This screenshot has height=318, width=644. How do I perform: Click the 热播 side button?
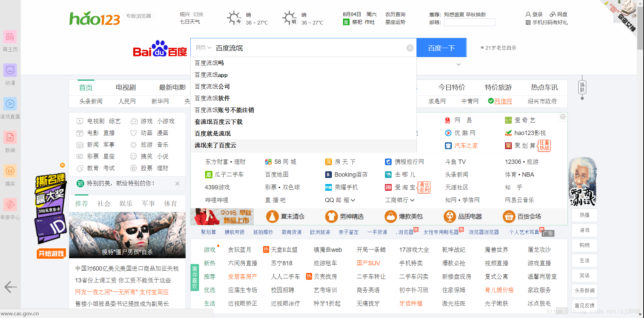[x=585, y=215]
